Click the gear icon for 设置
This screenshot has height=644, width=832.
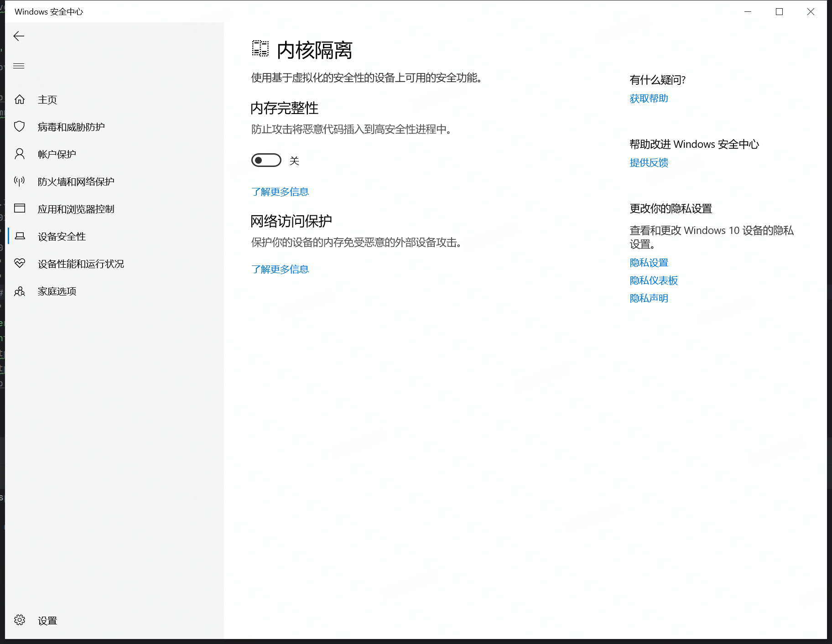pos(20,620)
